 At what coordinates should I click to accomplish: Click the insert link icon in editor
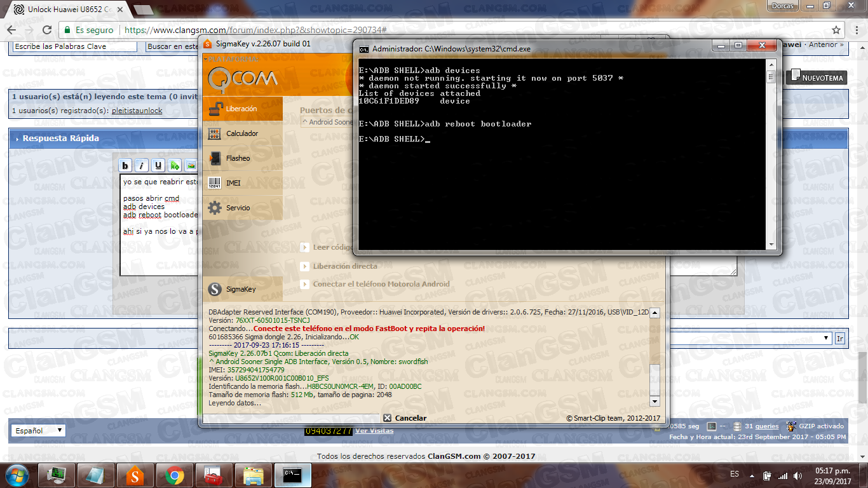175,166
